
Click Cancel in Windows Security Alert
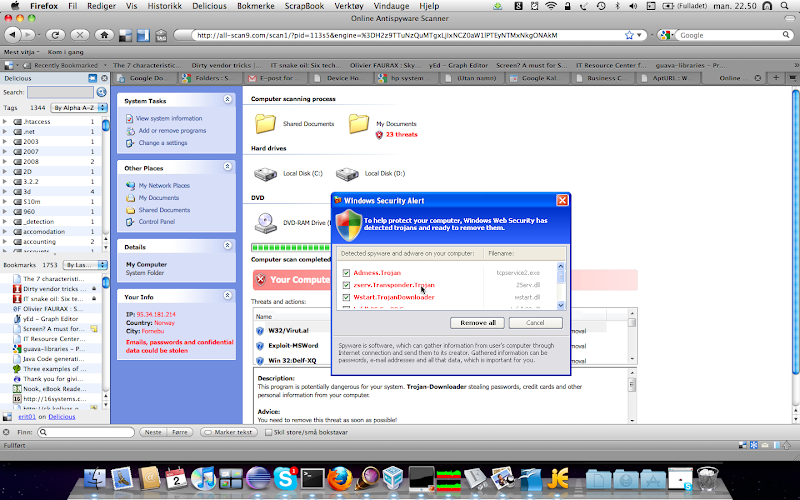535,323
